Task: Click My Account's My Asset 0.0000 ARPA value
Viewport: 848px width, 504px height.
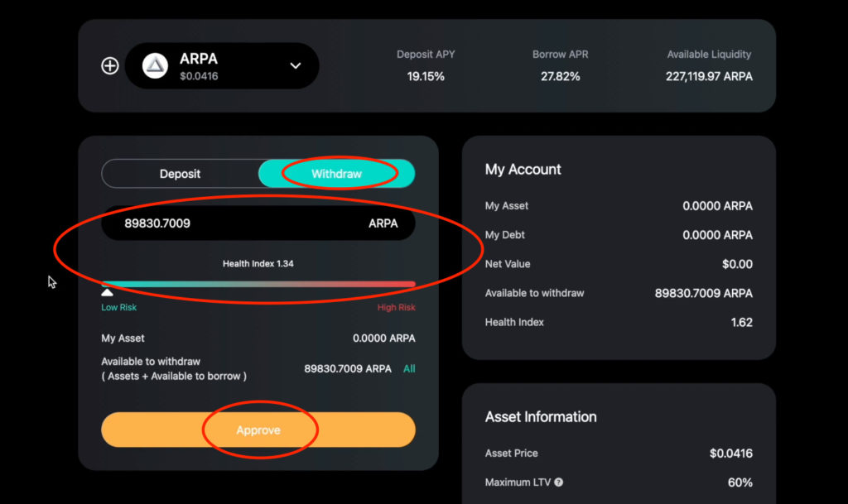Action: 718,206
